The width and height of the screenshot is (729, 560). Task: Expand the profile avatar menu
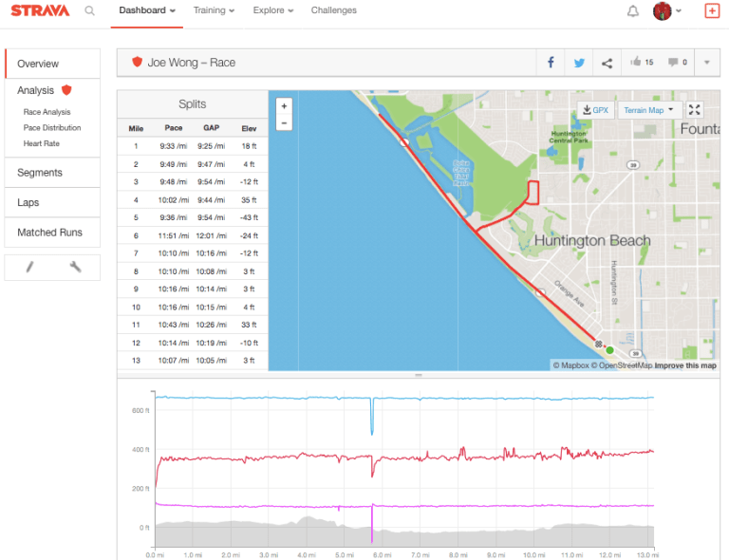667,11
